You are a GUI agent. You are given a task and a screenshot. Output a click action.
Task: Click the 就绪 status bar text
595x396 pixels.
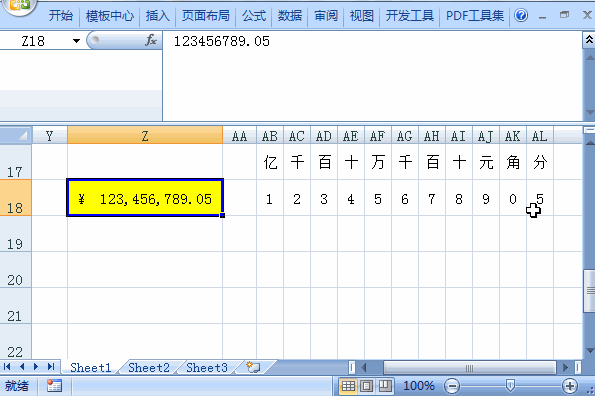tap(17, 386)
